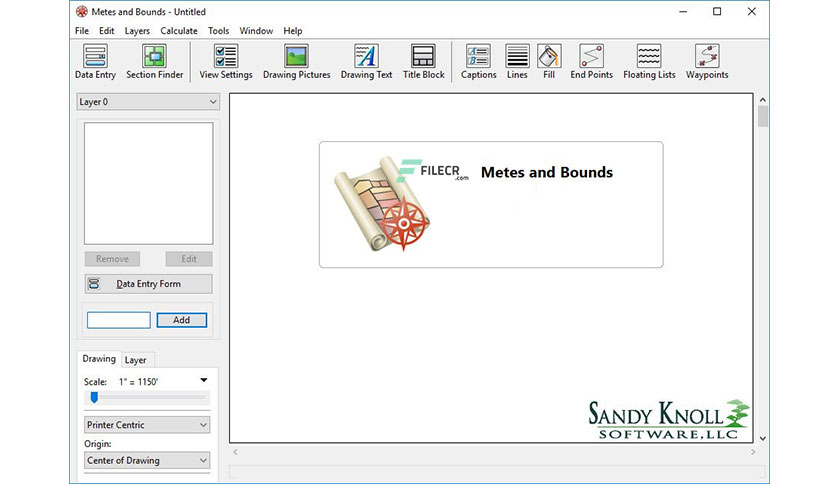Click the vertical scrollbar down arrow
Image resolution: width=836 pixels, height=484 pixels.
762,438
